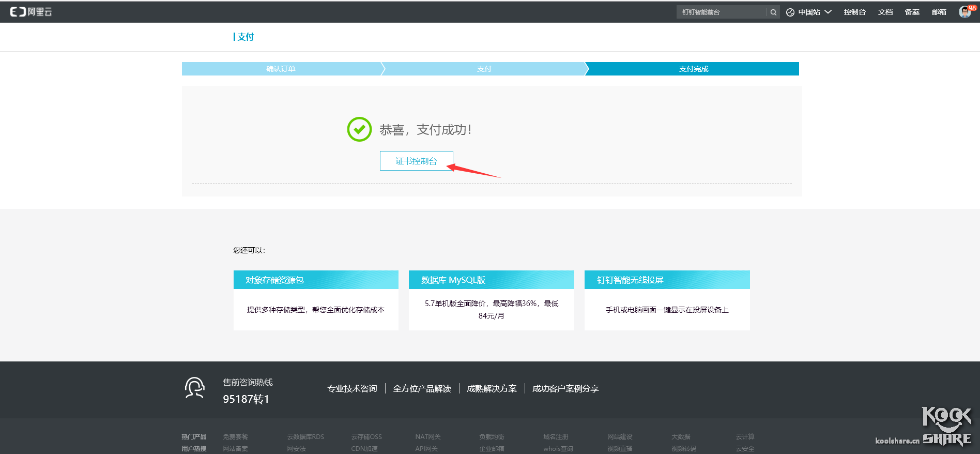Viewport: 980px width, 454px height.
Task: Open the user avatar menu
Action: click(x=965, y=12)
